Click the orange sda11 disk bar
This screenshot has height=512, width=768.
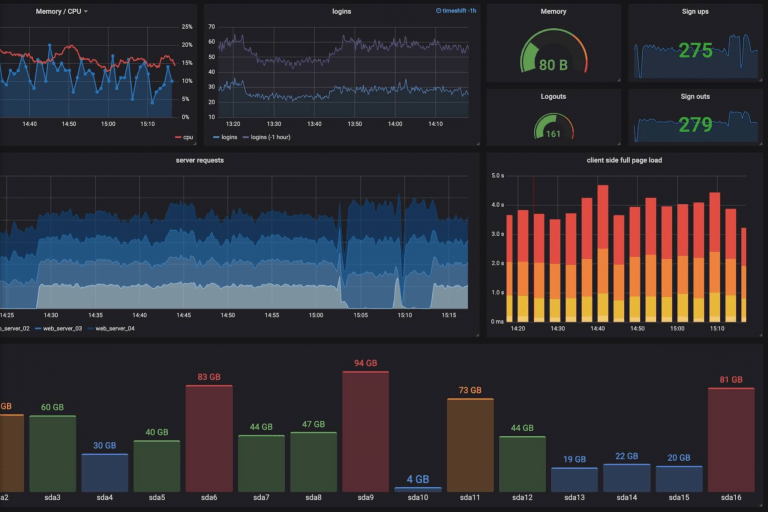(x=470, y=445)
